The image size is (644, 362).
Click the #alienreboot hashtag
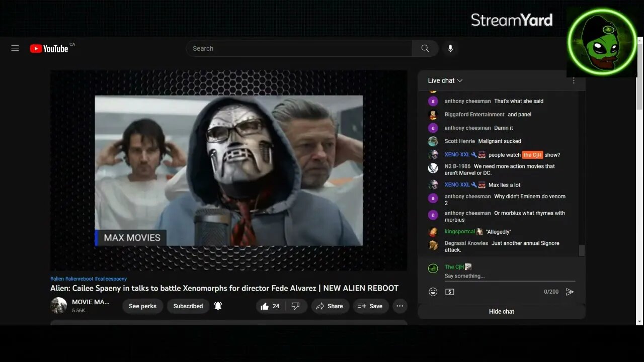79,279
